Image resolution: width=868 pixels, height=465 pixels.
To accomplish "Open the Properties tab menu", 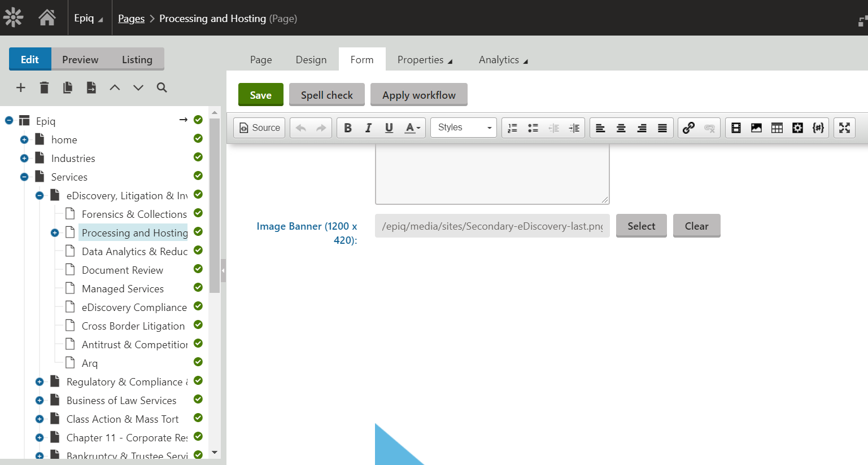I will point(425,60).
